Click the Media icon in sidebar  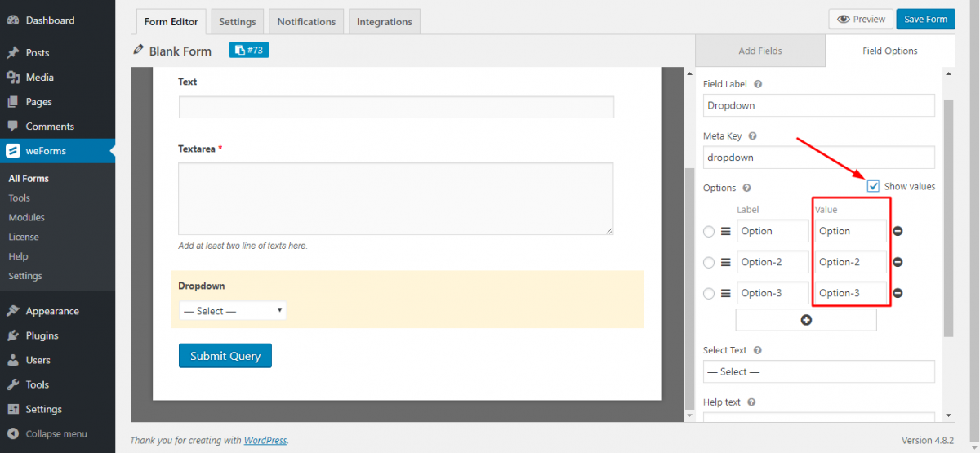[x=13, y=78]
